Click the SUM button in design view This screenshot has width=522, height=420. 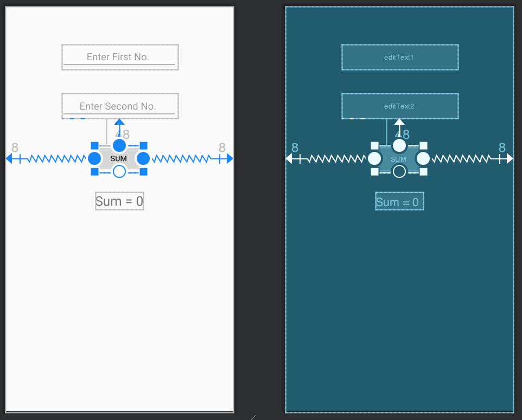tap(119, 158)
